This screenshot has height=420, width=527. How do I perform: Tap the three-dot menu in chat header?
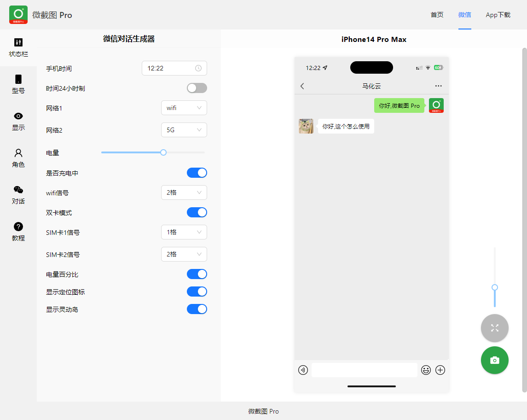coord(438,86)
